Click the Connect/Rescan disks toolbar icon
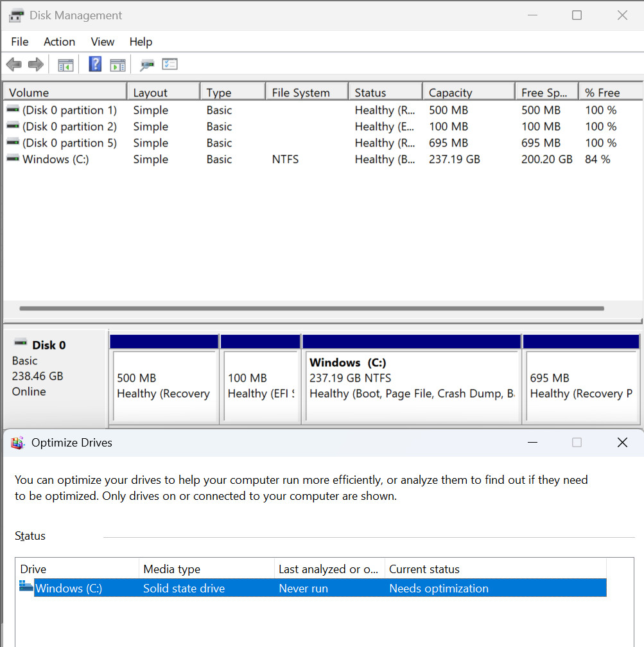The width and height of the screenshot is (644, 647). pyautogui.click(x=147, y=65)
